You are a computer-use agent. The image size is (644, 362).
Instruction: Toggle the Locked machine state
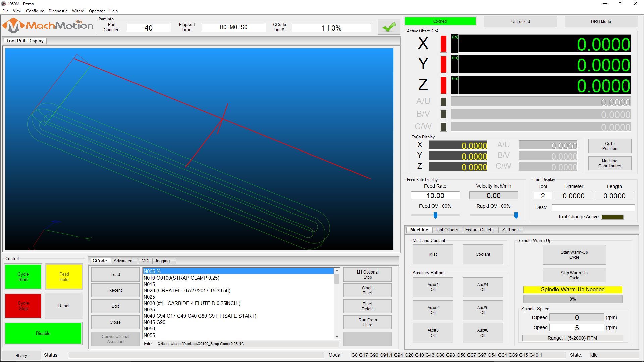(x=439, y=21)
